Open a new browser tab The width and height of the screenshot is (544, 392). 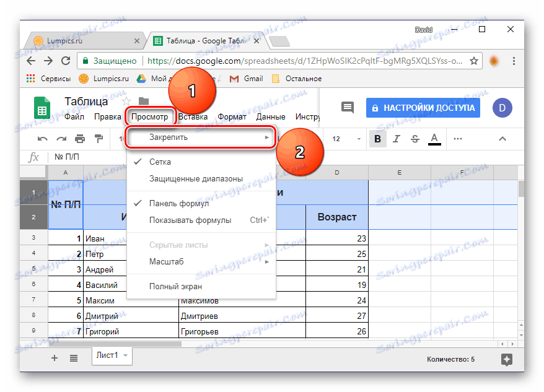[x=279, y=41]
